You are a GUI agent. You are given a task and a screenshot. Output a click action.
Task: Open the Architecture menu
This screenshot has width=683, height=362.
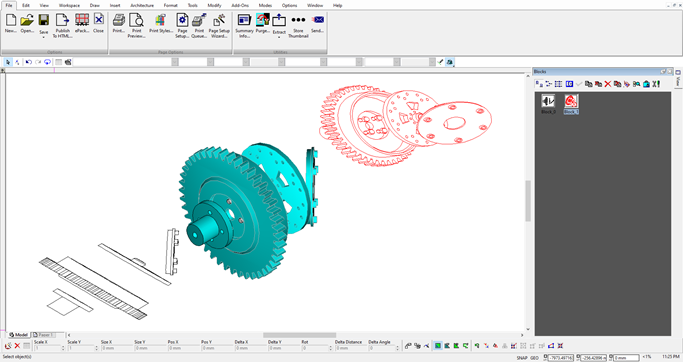click(142, 5)
